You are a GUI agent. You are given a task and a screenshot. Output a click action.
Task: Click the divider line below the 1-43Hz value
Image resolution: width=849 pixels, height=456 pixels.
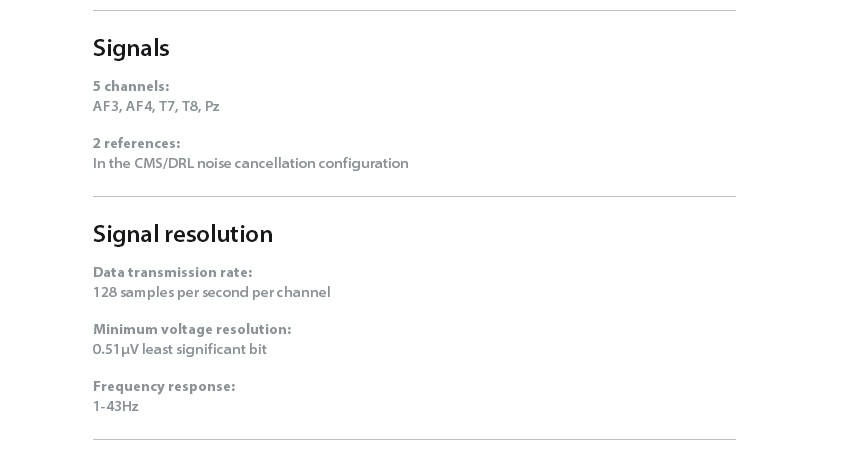[414, 439]
